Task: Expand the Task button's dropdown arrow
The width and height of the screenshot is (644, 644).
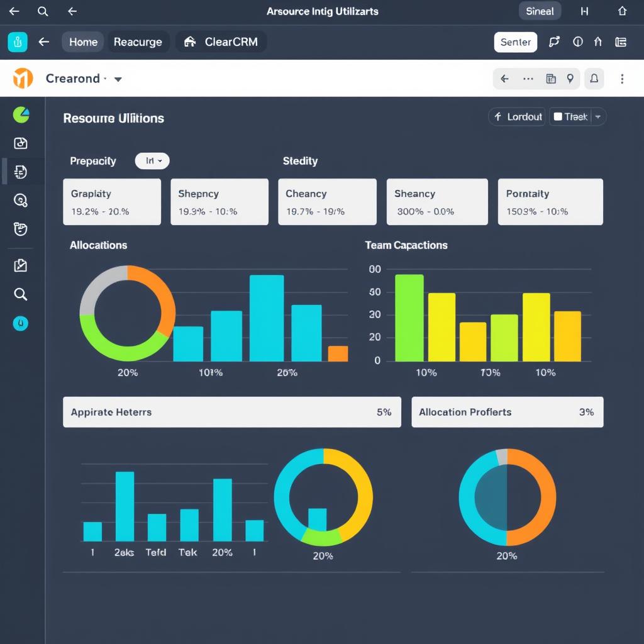Action: (596, 116)
